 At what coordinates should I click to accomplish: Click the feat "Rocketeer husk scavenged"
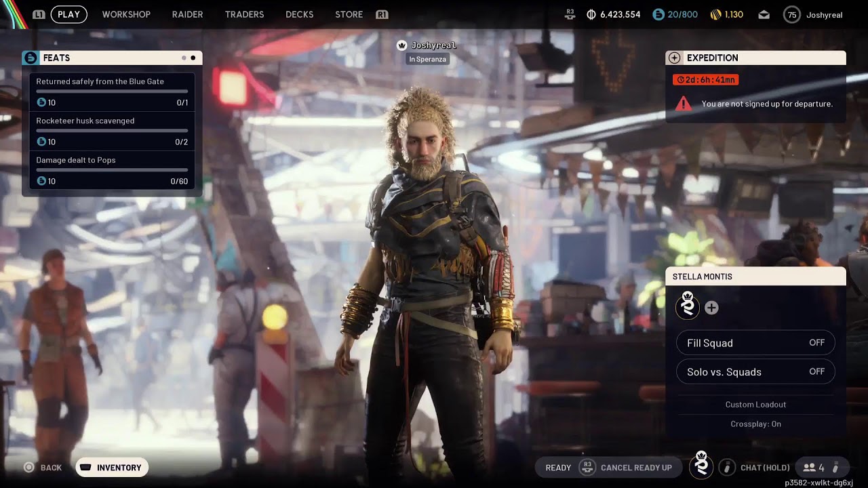tap(85, 121)
